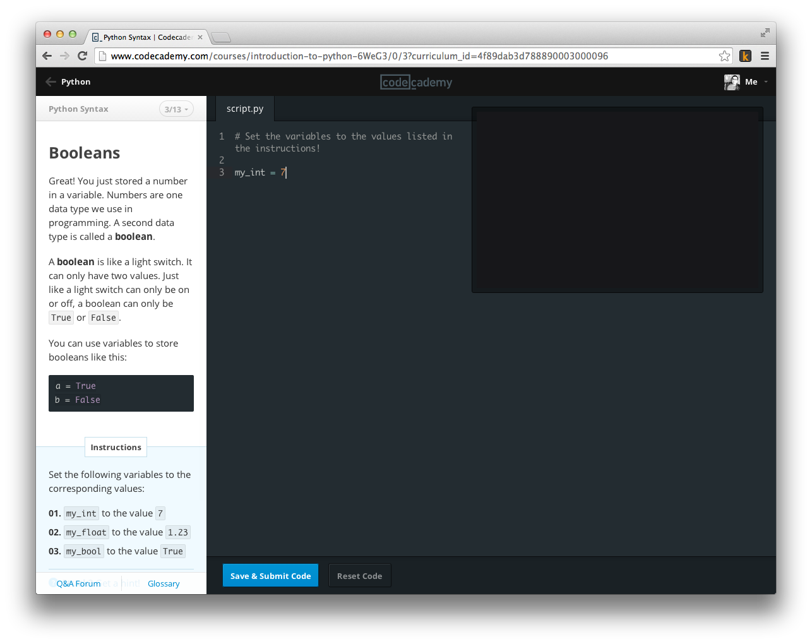Reload the page with refresh icon
Image resolution: width=812 pixels, height=644 pixels.
click(x=82, y=56)
